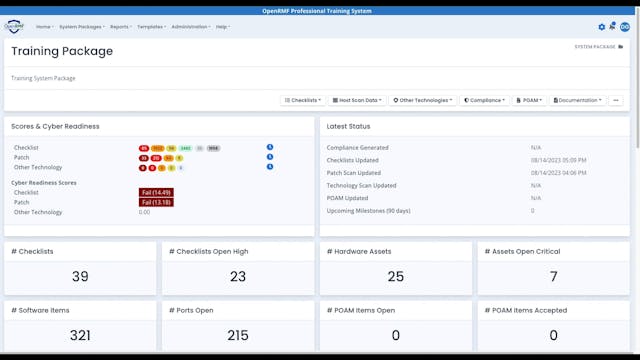Click the Scores & Cyber Readiness heading

(x=55, y=126)
